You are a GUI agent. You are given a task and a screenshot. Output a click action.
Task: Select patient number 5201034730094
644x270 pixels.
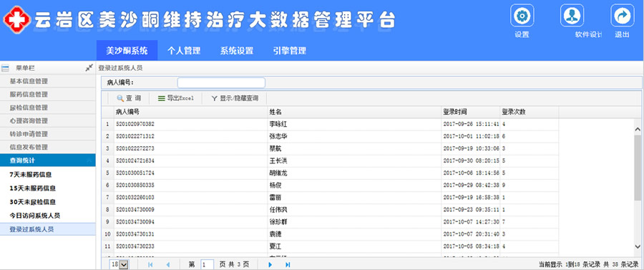(135, 222)
